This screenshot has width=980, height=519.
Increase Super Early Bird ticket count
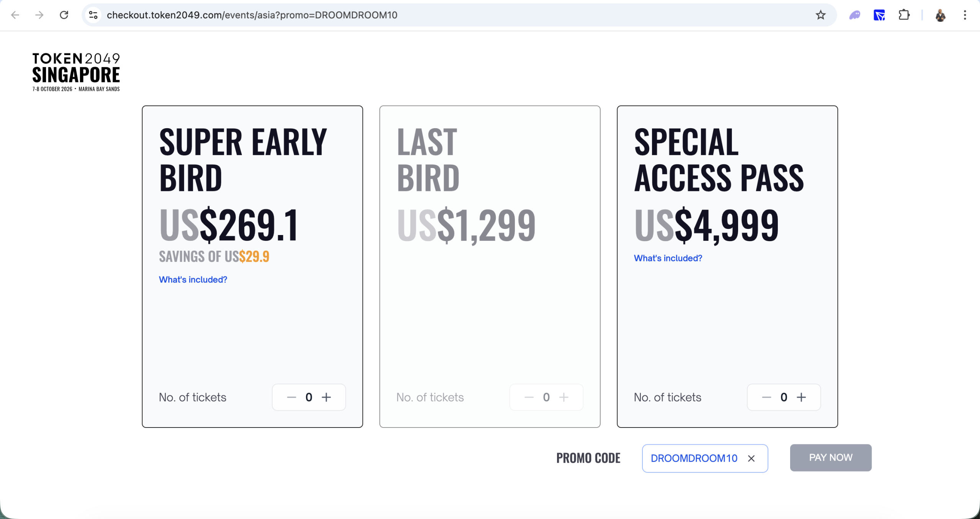click(x=327, y=397)
